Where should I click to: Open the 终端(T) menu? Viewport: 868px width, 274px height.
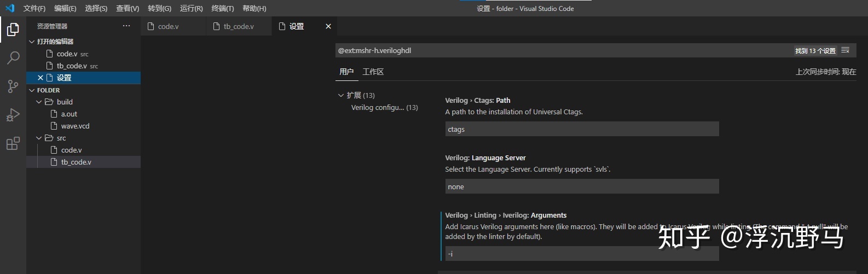pyautogui.click(x=223, y=8)
